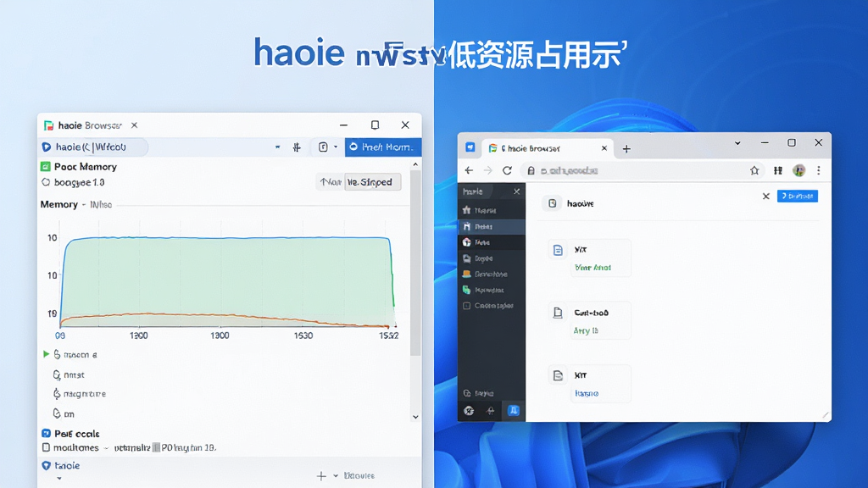
Task: Go back in the right browser window
Action: [x=469, y=170]
